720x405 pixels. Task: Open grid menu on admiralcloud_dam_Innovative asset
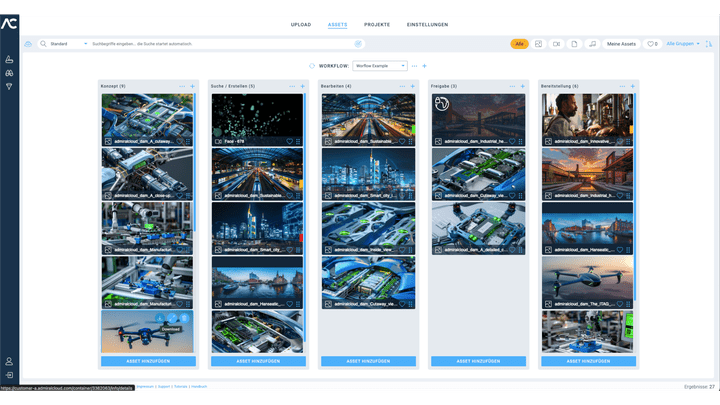628,142
